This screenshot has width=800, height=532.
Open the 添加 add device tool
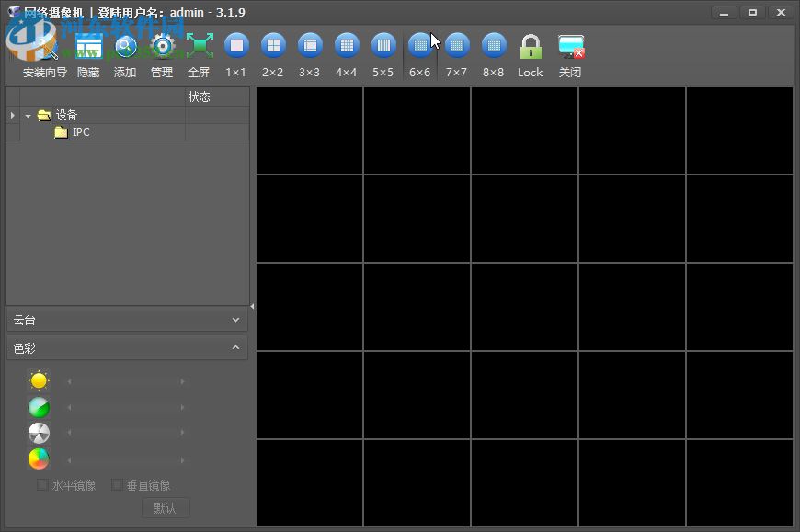point(124,46)
